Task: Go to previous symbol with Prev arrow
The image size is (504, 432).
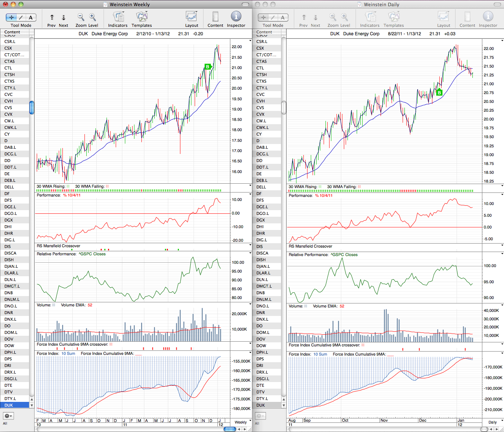Action: pos(52,17)
